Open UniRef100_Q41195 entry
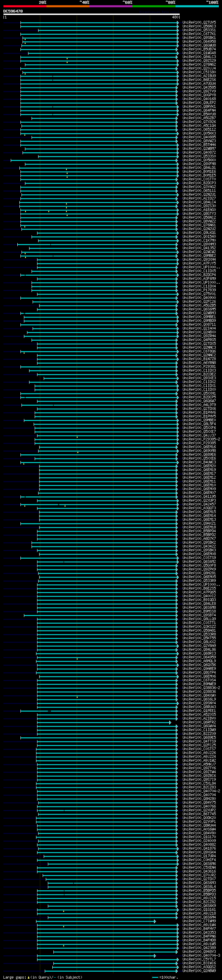Viewport: 222px width, 980px height. point(199,496)
